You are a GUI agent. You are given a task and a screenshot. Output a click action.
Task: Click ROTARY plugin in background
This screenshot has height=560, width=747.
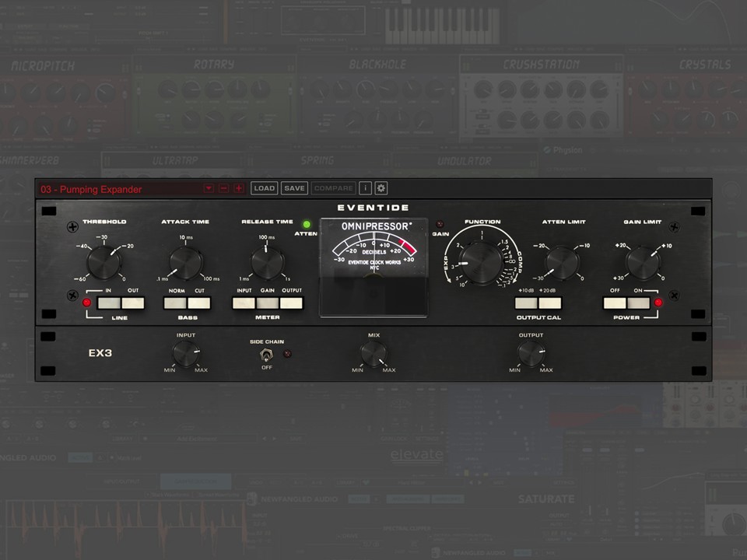pyautogui.click(x=214, y=98)
